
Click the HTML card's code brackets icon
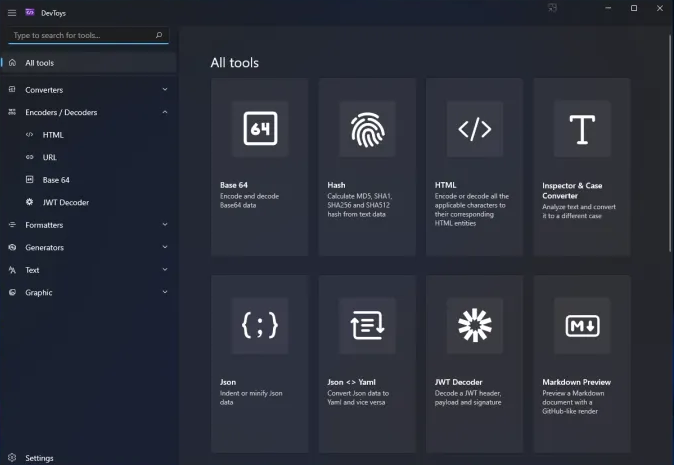pyautogui.click(x=475, y=129)
